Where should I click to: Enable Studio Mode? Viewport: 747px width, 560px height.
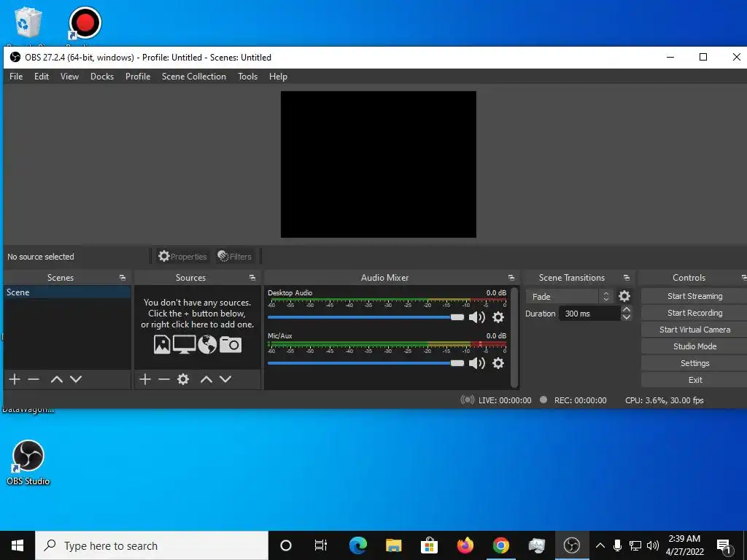click(694, 346)
